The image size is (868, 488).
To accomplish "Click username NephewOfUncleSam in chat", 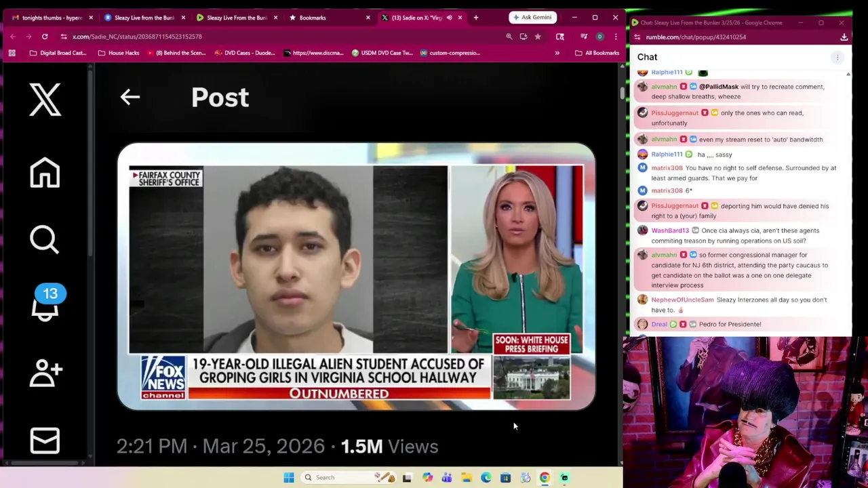I will (682, 300).
